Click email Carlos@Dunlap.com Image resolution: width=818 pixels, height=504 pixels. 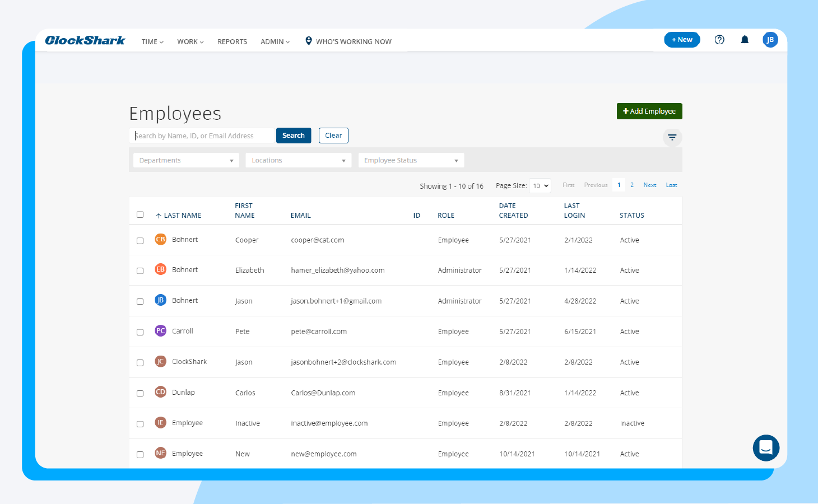[x=323, y=393]
